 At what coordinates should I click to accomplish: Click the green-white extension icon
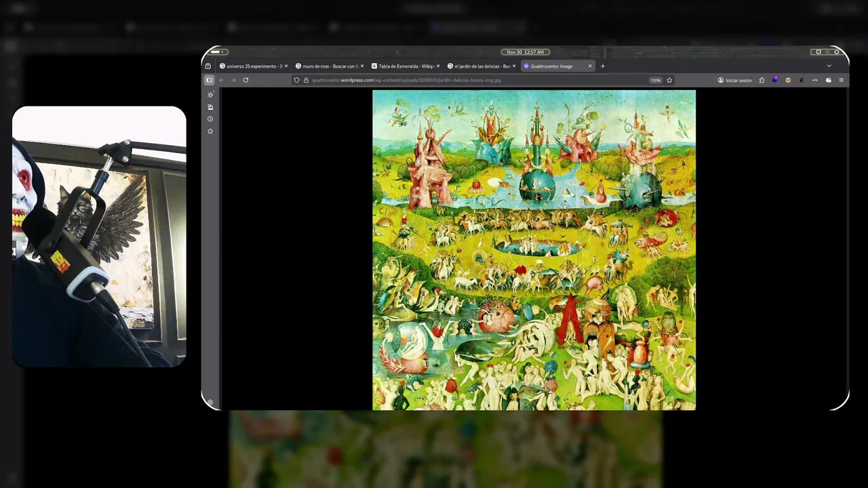pos(829,80)
